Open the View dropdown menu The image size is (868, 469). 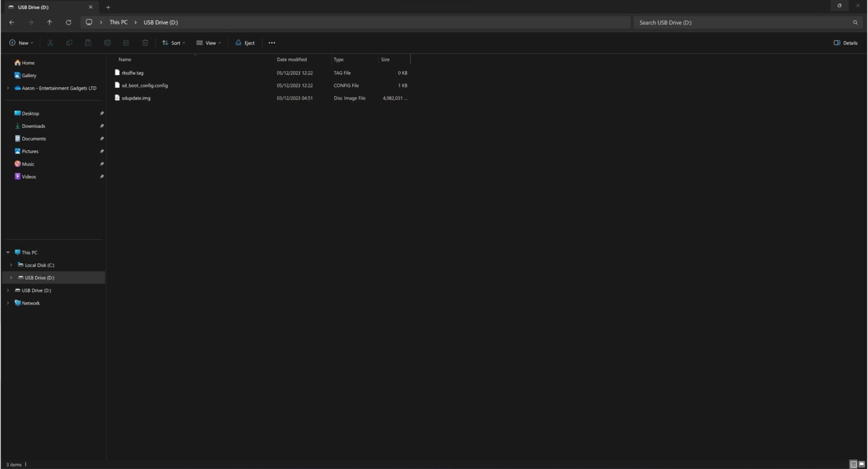point(209,43)
